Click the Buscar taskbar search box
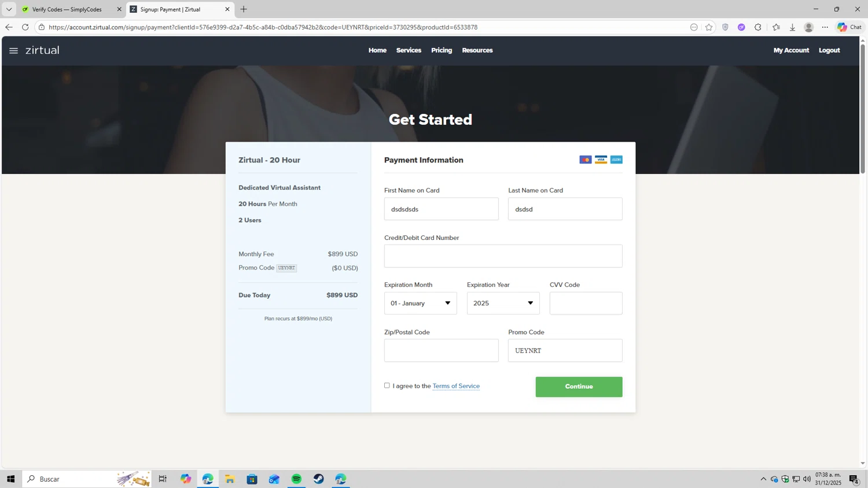 click(87, 479)
